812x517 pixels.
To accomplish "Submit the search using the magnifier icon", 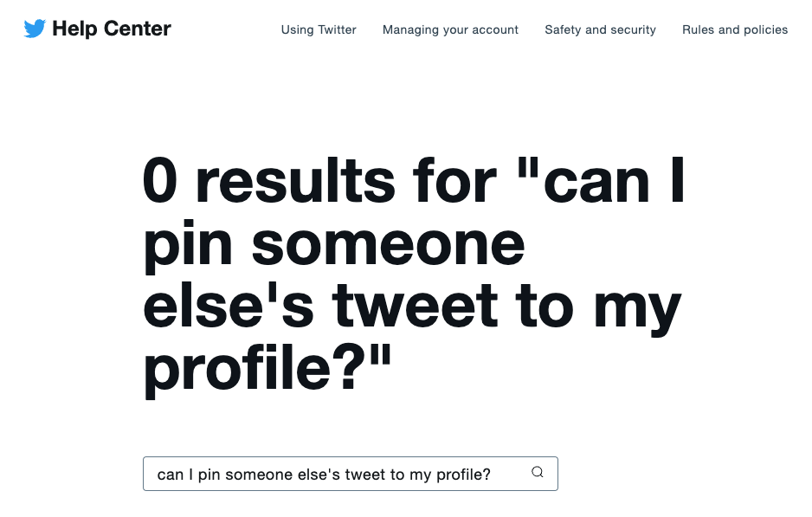I will (537, 474).
